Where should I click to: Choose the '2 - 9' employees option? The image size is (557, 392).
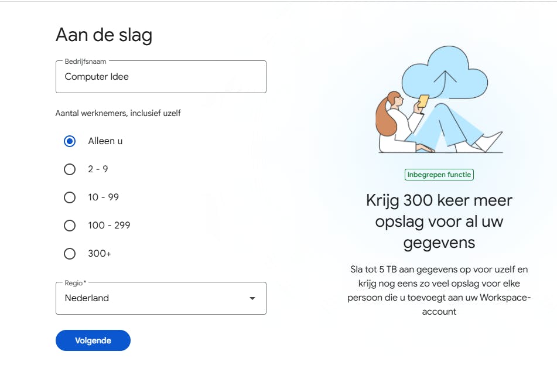70,169
